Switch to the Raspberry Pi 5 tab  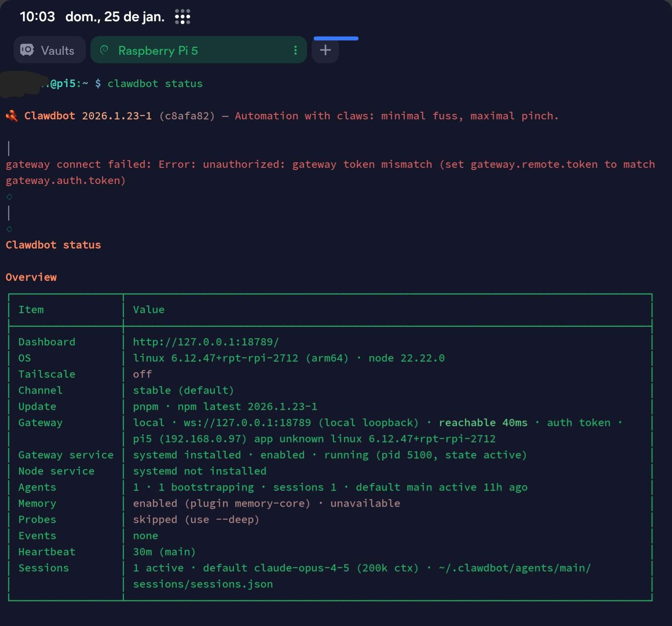coord(198,50)
